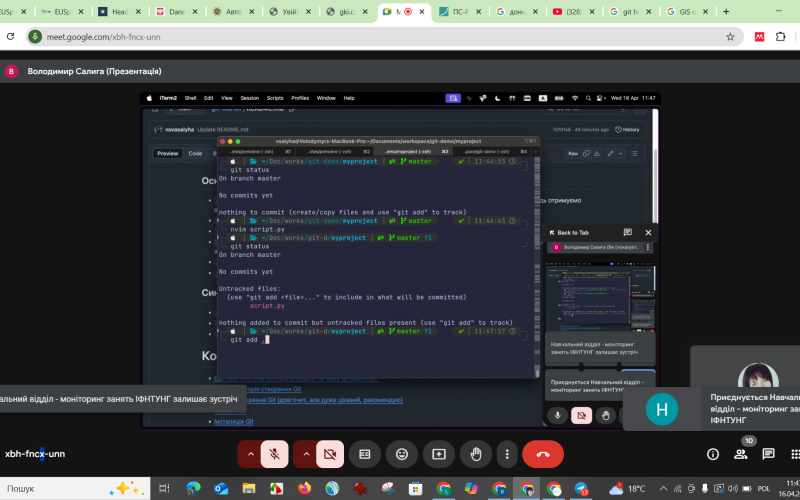The height and width of the screenshot is (500, 800).
Task: Open File Explorer from the taskbar
Action: tap(248, 489)
